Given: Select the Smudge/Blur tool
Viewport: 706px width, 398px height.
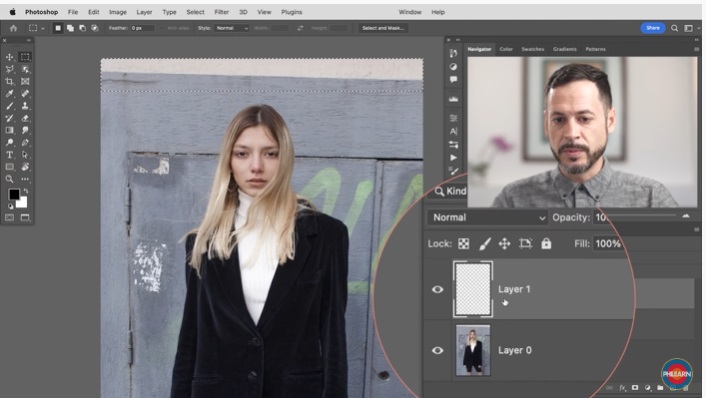Looking at the screenshot, I should pos(25,130).
